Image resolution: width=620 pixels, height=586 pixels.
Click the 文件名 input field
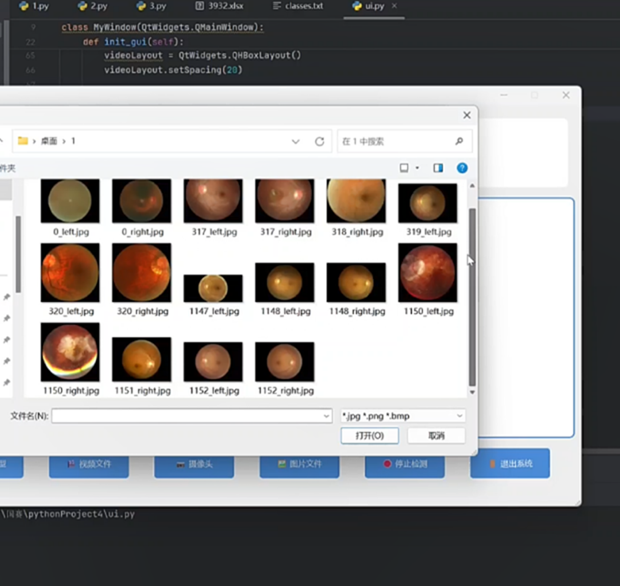tap(188, 415)
